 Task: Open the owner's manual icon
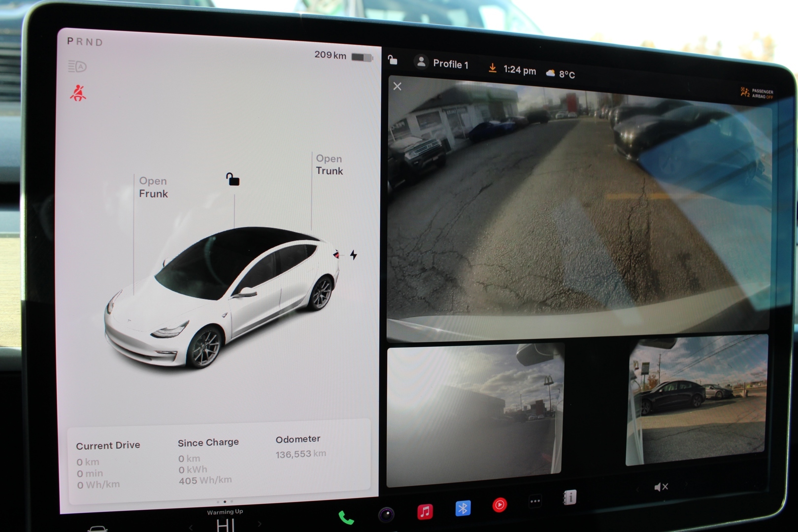[569, 498]
